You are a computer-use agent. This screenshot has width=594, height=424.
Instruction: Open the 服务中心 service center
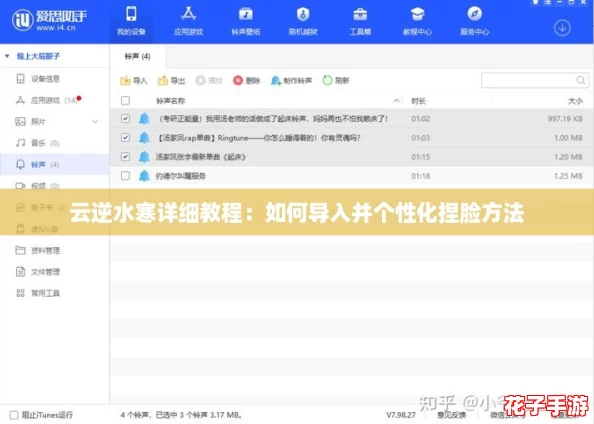(474, 21)
